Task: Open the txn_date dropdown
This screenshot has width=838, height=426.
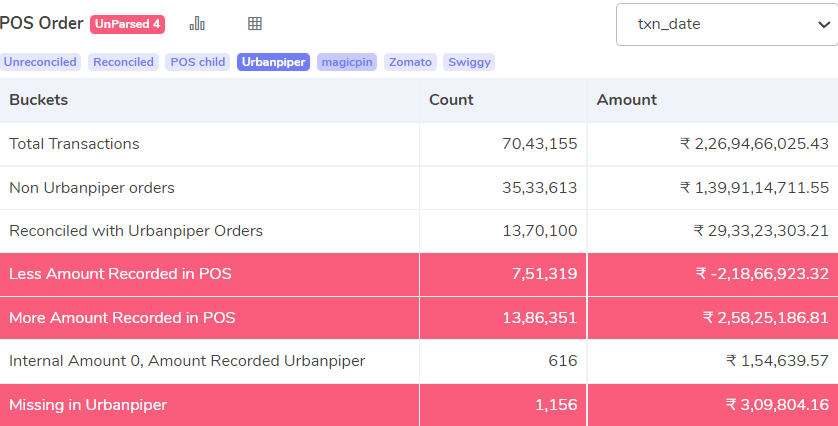Action: click(x=727, y=24)
